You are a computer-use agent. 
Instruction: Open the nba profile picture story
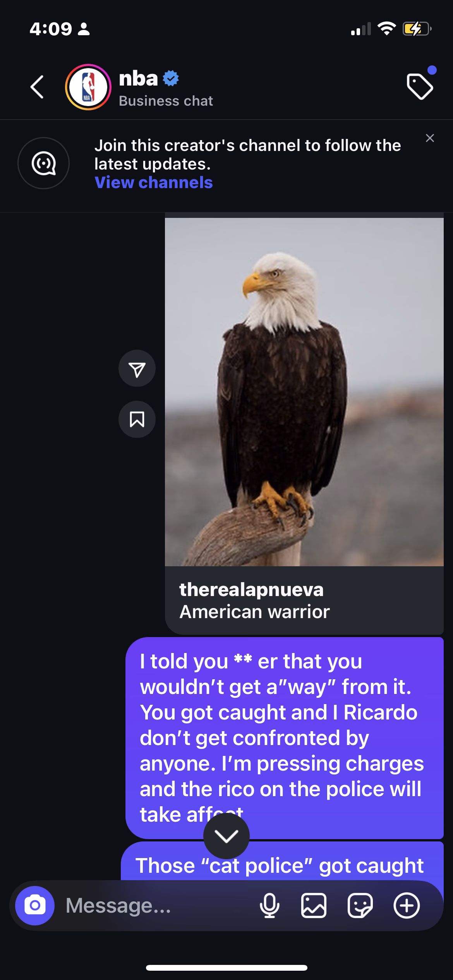[88, 87]
